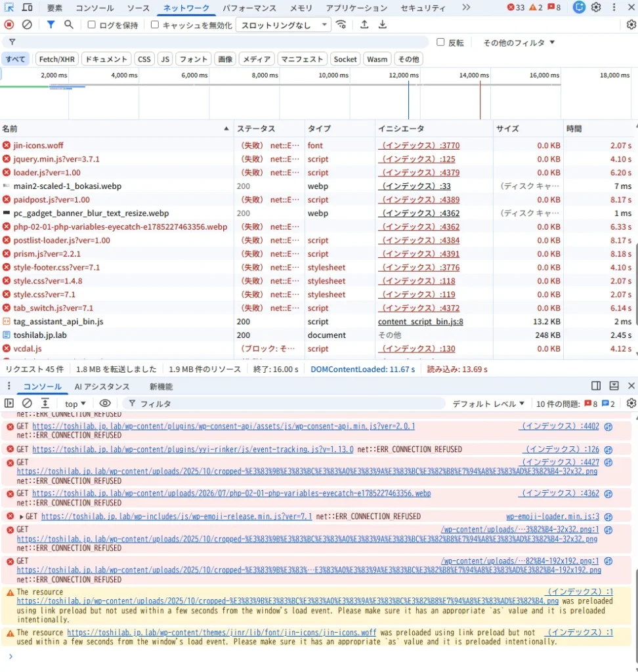Toggle the drawer dock split-view icon
The image size is (638, 672).
tap(596, 386)
